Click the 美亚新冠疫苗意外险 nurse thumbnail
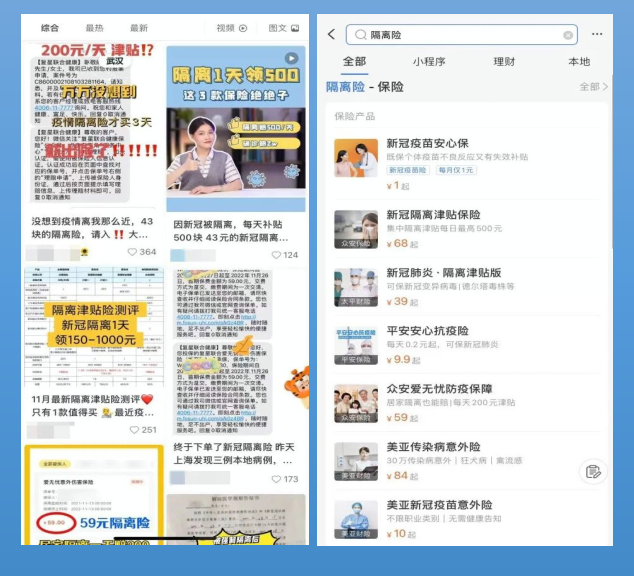The width and height of the screenshot is (634, 576). click(356, 520)
